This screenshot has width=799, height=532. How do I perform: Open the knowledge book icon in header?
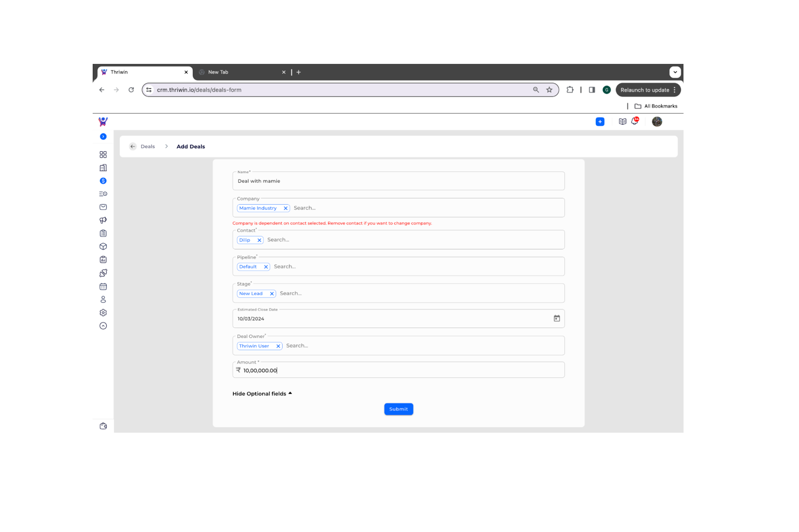click(x=622, y=121)
